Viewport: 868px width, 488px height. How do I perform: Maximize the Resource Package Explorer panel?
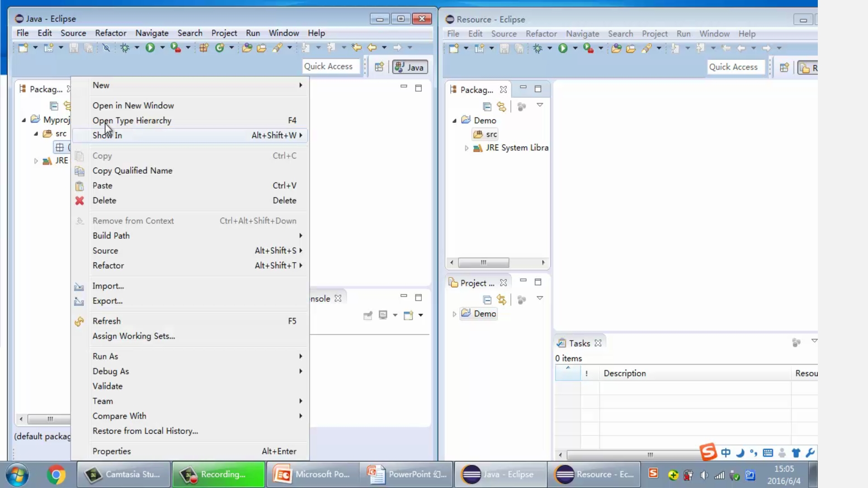[x=538, y=89]
